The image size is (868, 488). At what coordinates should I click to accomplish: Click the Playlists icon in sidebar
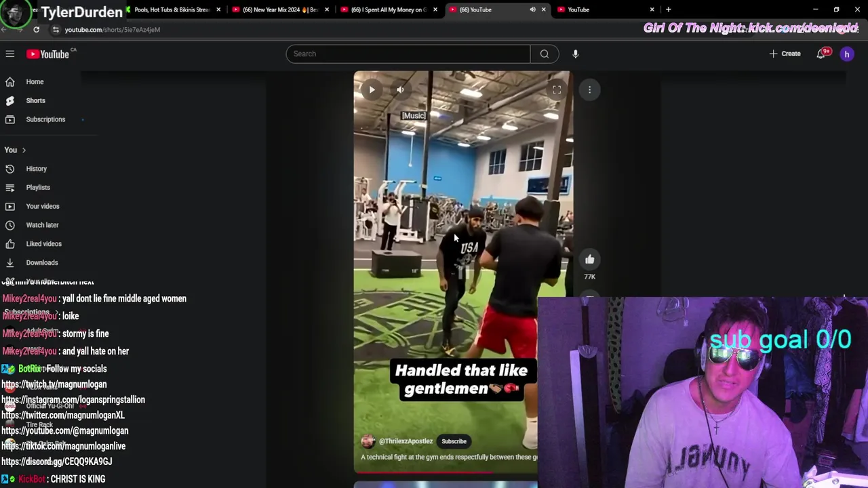(10, 187)
